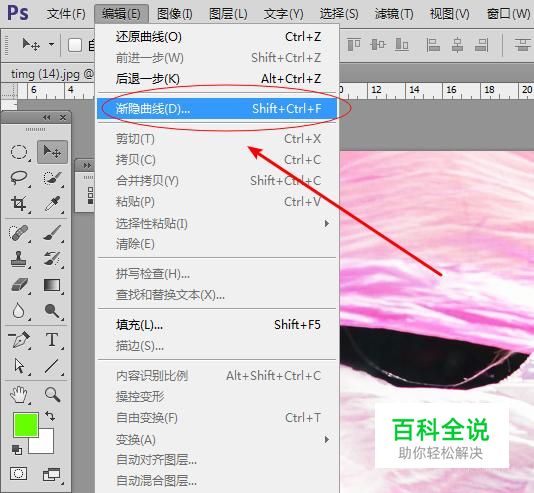Toggle the Auto-Select checkbox in options bar
This screenshot has height=493, width=534.
coord(75,45)
